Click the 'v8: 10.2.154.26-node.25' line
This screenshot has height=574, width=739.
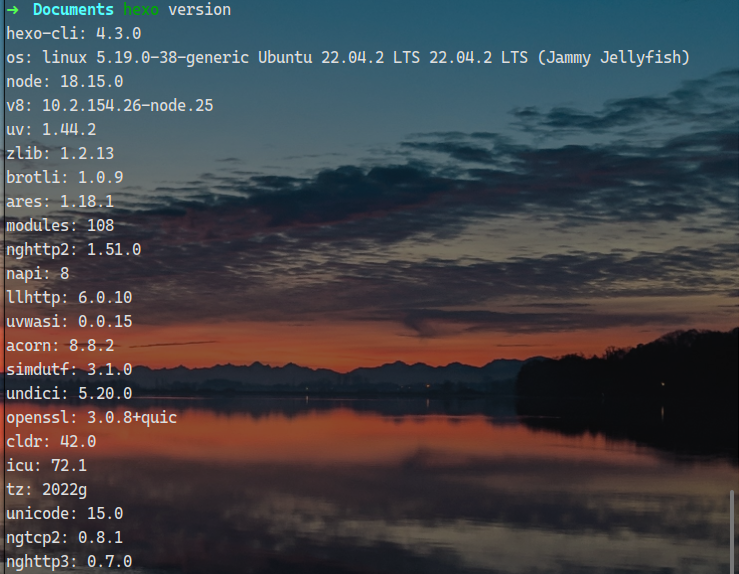point(110,106)
